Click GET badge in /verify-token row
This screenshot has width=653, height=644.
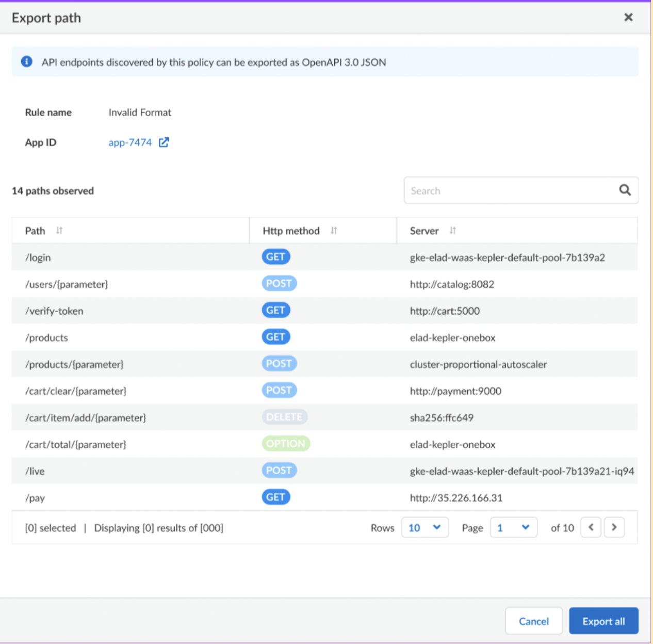click(275, 310)
